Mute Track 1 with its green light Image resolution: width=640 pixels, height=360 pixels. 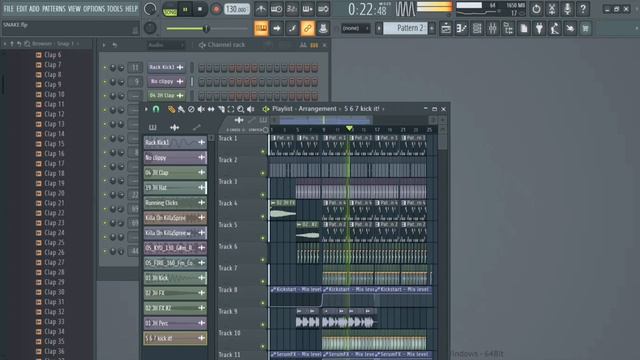263,152
